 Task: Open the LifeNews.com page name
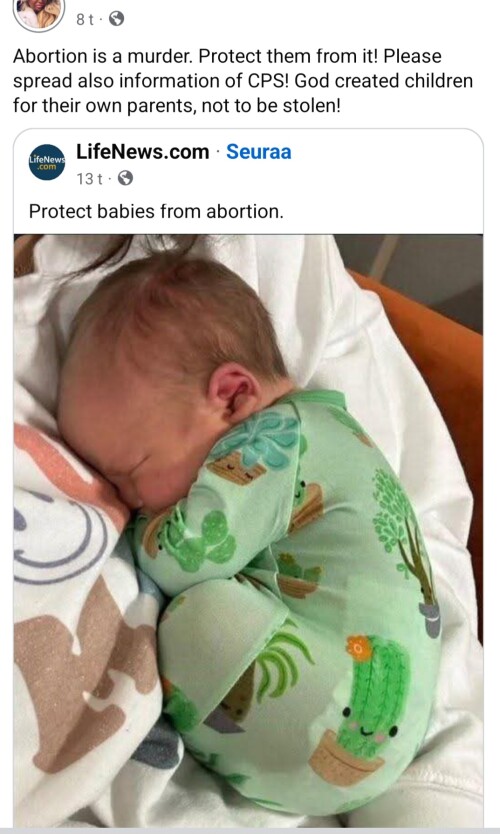click(143, 152)
